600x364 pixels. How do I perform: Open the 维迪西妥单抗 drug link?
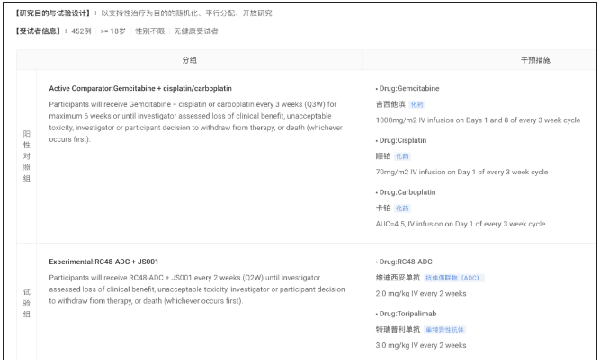(x=398, y=278)
